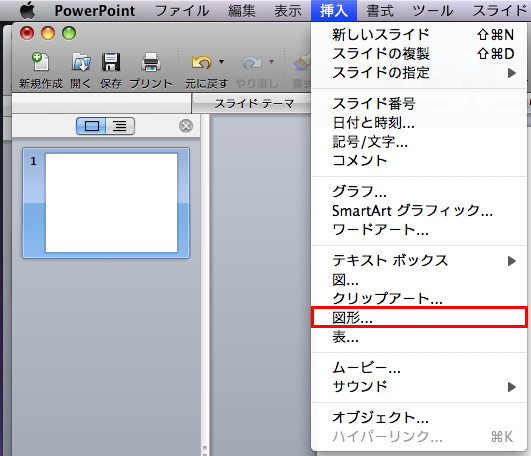Image resolution: width=531 pixels, height=456 pixels.
Task: Choose 記号/文字... menu item
Action: click(x=419, y=142)
